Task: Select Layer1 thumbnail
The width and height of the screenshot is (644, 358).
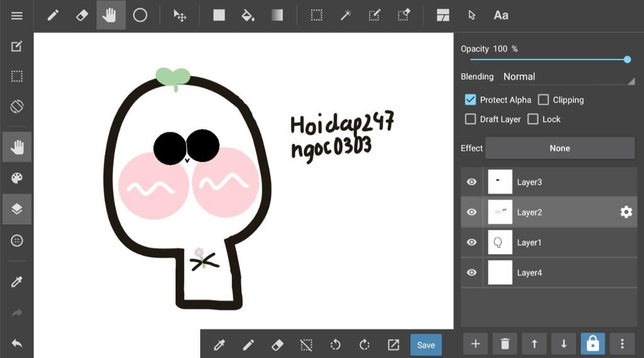Action: (500, 242)
